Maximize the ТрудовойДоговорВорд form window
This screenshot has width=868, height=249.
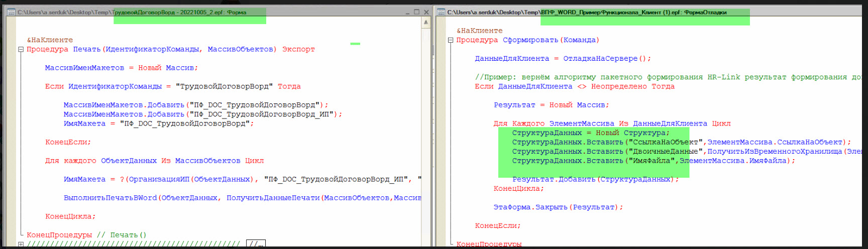click(x=416, y=12)
